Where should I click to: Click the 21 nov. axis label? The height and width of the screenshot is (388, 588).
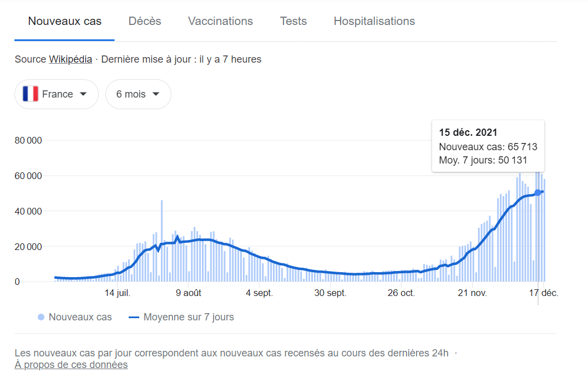471,293
